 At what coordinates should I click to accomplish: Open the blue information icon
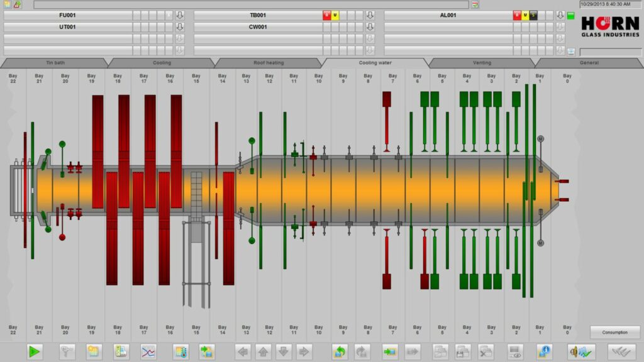click(545, 352)
